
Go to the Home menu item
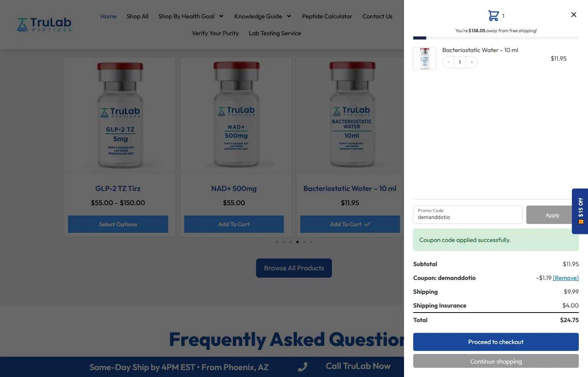pyautogui.click(x=108, y=16)
